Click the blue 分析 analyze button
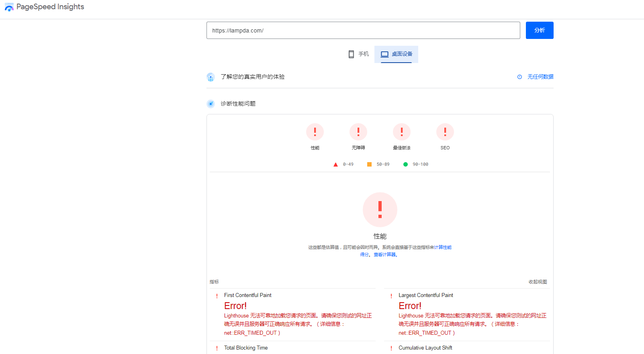 tap(540, 31)
